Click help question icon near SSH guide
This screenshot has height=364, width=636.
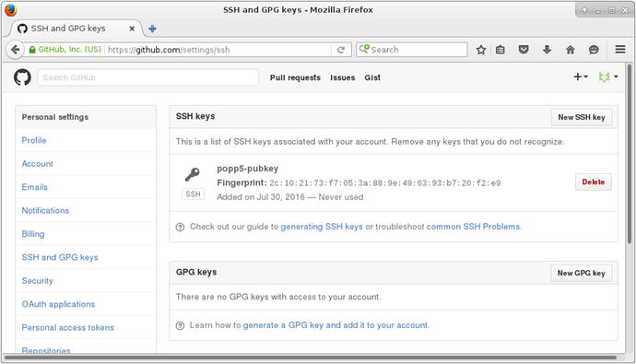pos(180,227)
